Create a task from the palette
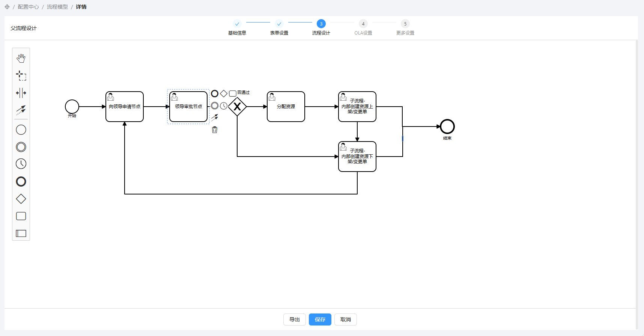Image resolution: width=644 pixels, height=336 pixels. click(x=21, y=216)
